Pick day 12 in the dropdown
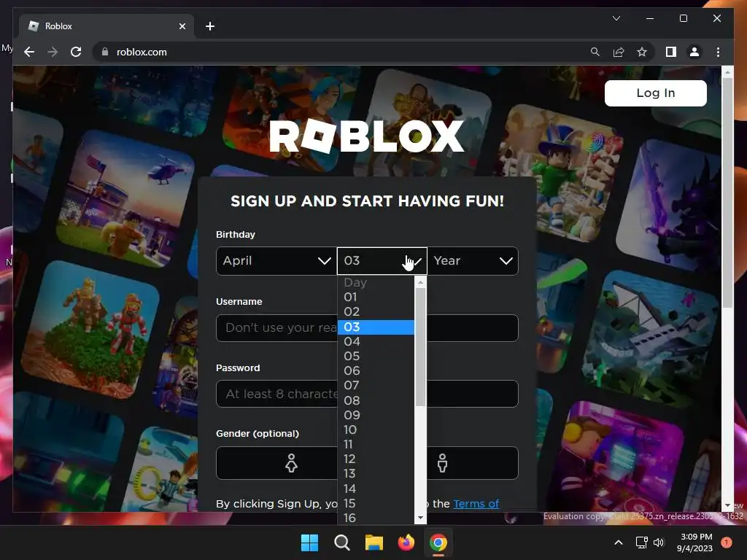This screenshot has height=560, width=747. 376,459
